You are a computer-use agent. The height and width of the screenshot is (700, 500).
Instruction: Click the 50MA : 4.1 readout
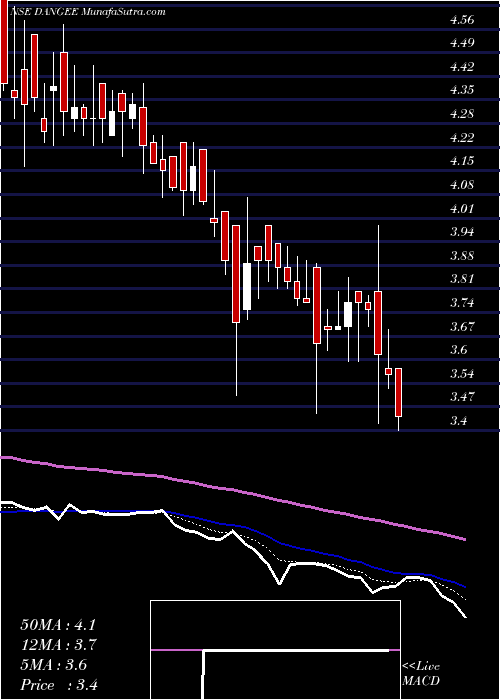coord(58,625)
